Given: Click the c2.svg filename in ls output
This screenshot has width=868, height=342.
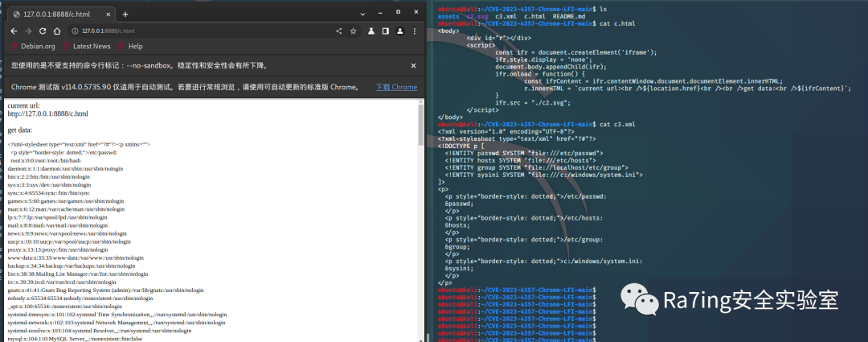Looking at the screenshot, I should (x=477, y=17).
